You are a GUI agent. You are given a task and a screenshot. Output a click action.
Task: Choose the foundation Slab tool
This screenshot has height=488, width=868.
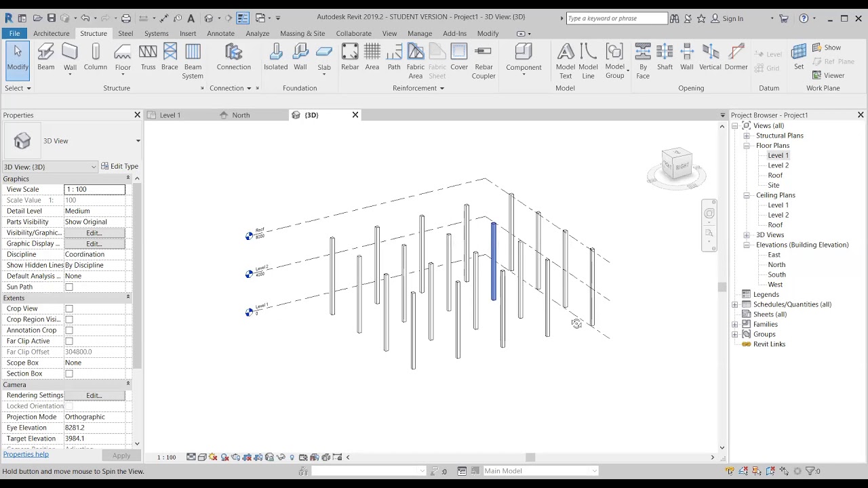click(x=324, y=58)
